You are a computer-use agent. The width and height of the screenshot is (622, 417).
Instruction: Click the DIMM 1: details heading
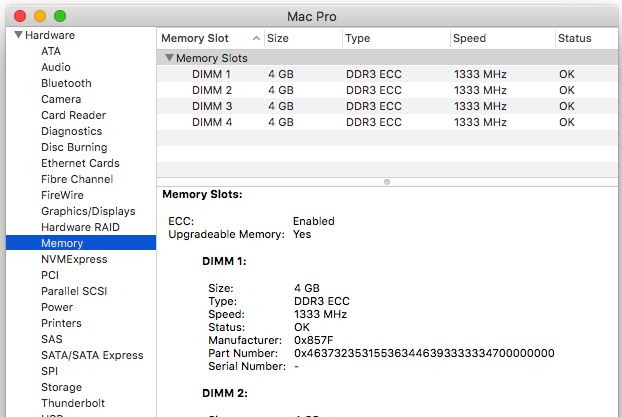point(224,261)
